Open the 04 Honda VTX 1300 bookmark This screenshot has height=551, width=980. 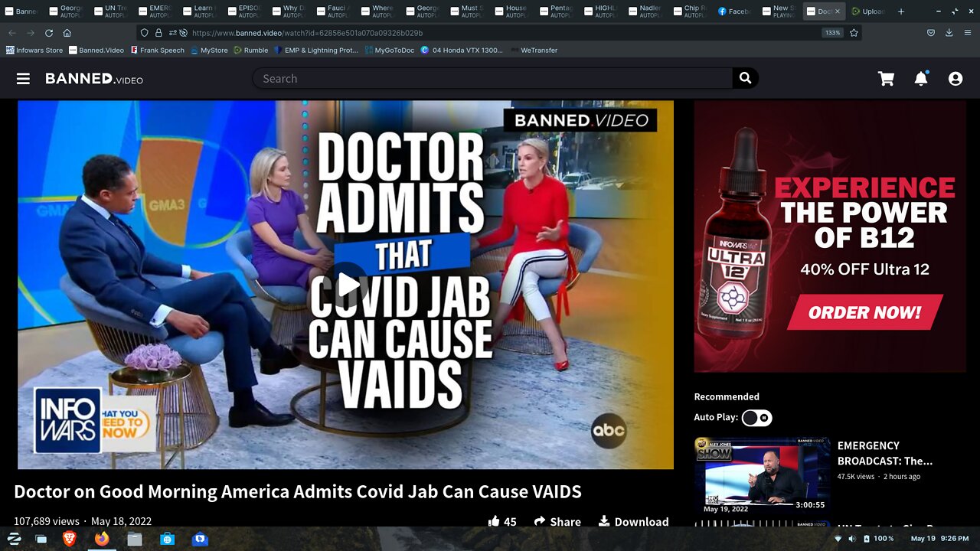coord(462,51)
